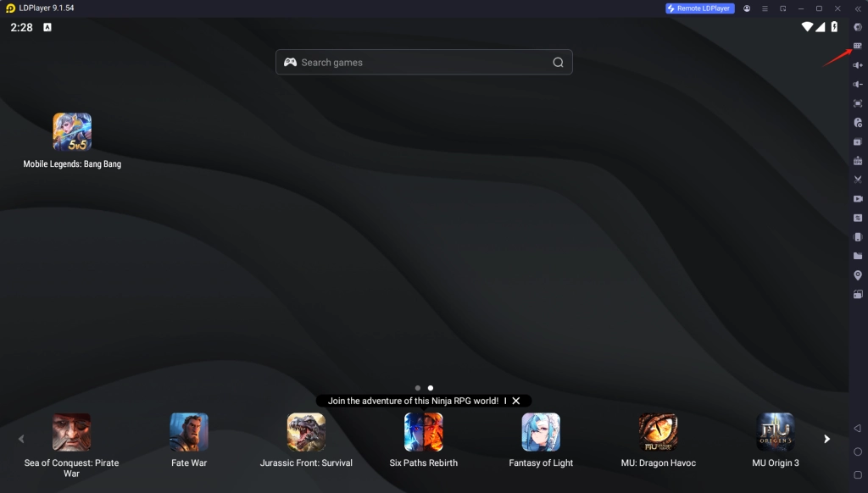Image resolution: width=868 pixels, height=493 pixels.
Task: Click the last sidebar icon below the location pin
Action: pyautogui.click(x=858, y=295)
